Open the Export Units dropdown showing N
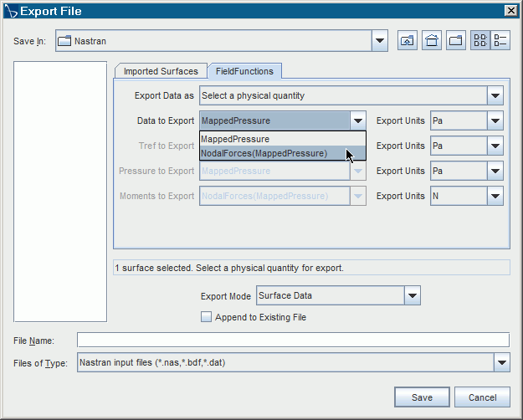Screen dimensions: 523x420 tap(495, 196)
